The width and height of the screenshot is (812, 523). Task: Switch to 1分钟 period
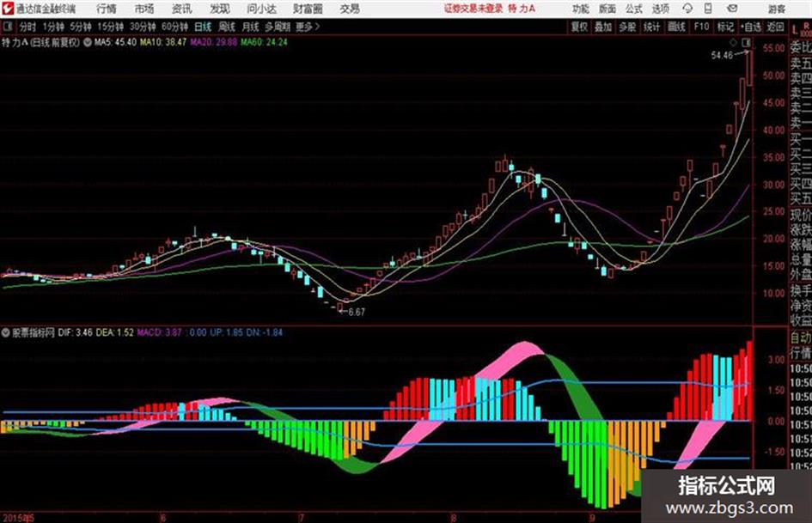(x=52, y=27)
